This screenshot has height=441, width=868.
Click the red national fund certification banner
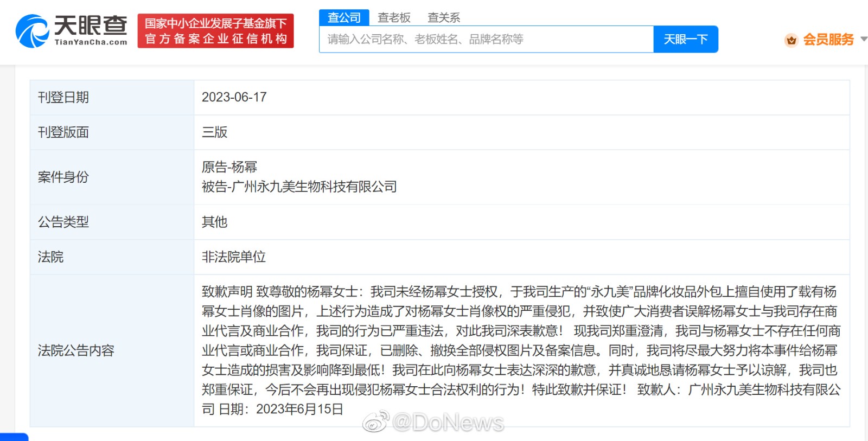[215, 31]
